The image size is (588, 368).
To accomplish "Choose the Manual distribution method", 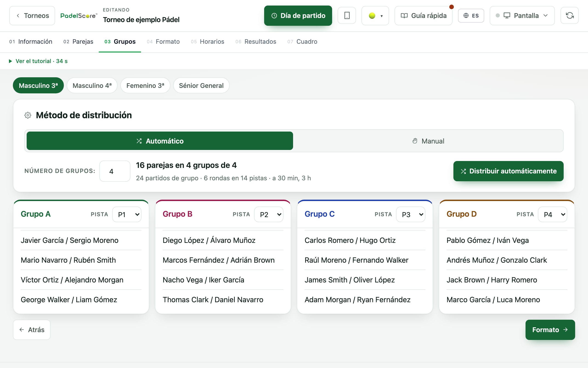I will [x=428, y=141].
